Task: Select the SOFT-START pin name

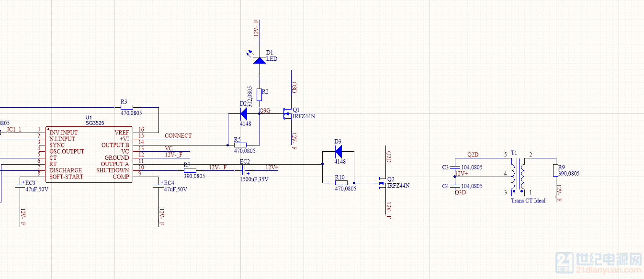Action: (x=66, y=177)
